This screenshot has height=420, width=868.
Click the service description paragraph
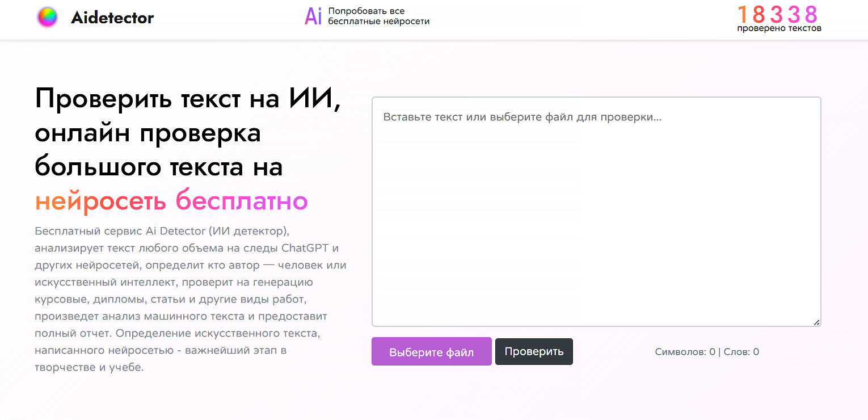coord(190,299)
